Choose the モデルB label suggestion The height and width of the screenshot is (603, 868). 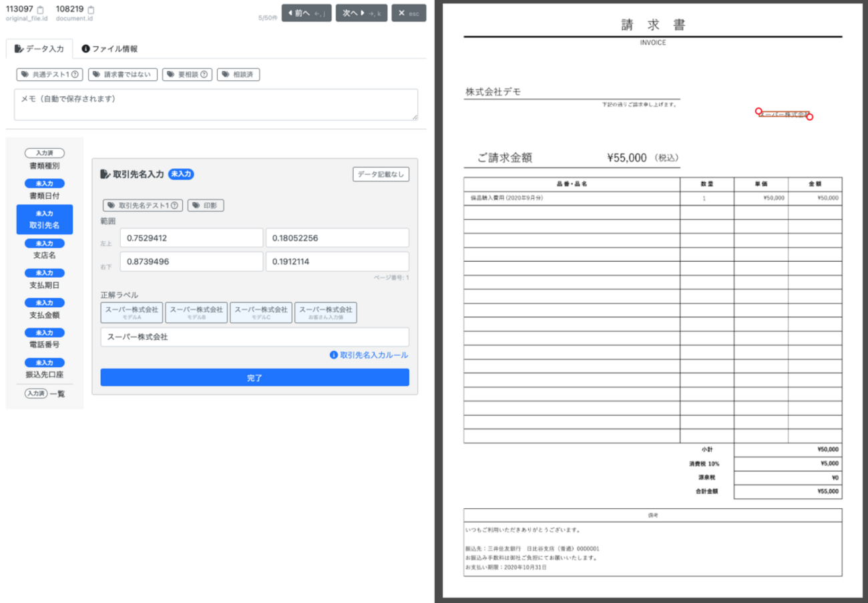[196, 313]
